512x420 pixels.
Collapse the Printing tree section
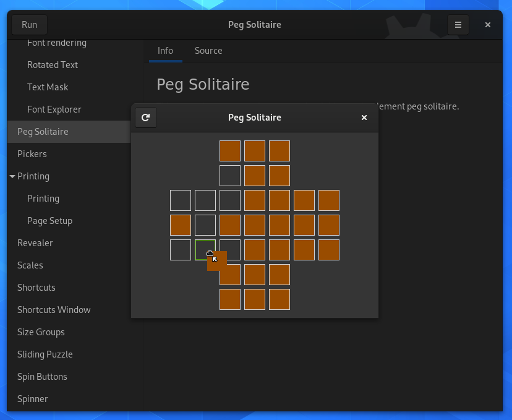pos(12,176)
